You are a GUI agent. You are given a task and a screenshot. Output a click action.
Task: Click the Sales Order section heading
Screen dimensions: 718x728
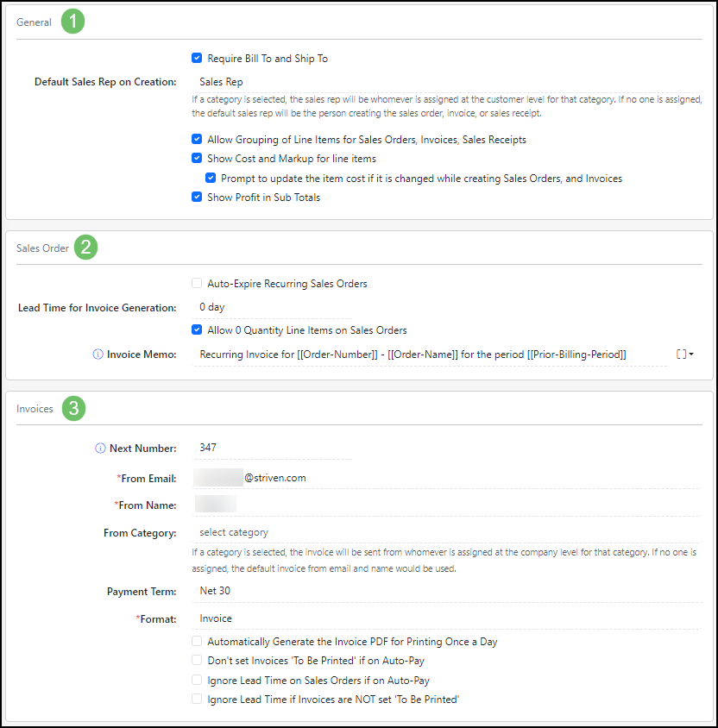tap(43, 248)
